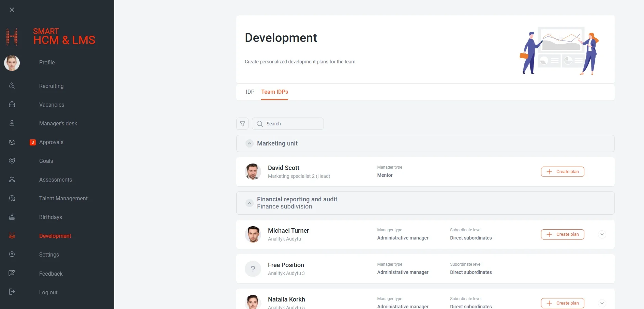Click the Birthdays cake icon
The height and width of the screenshot is (309, 644).
[12, 217]
